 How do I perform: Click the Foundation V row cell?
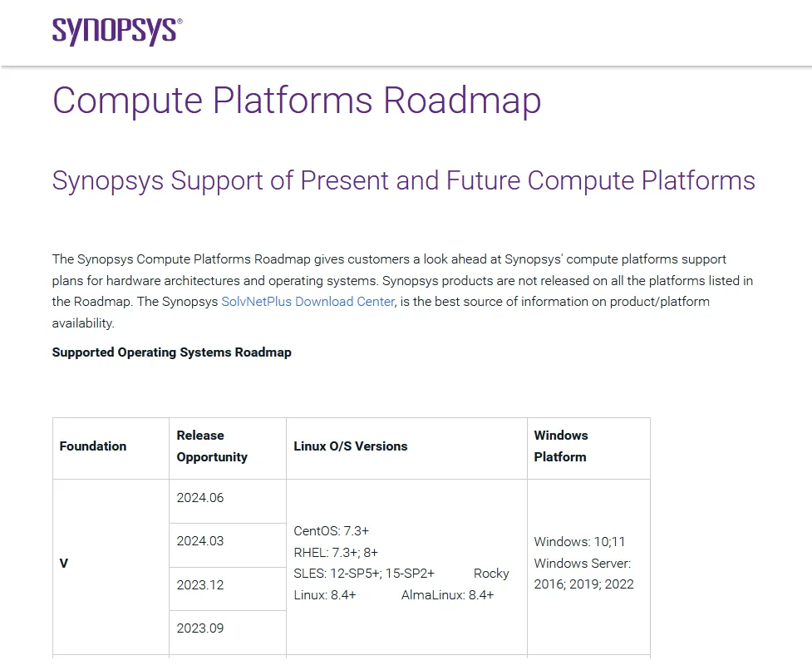(64, 564)
